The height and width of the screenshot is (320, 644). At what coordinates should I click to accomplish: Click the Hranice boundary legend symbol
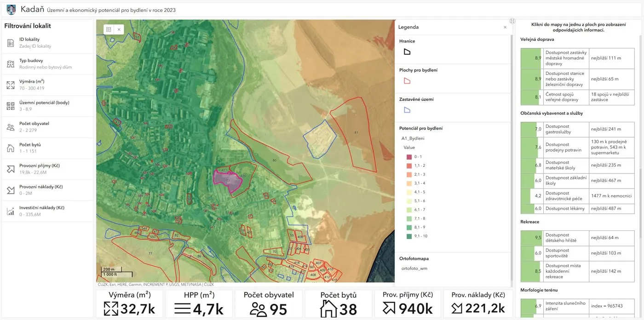click(407, 52)
